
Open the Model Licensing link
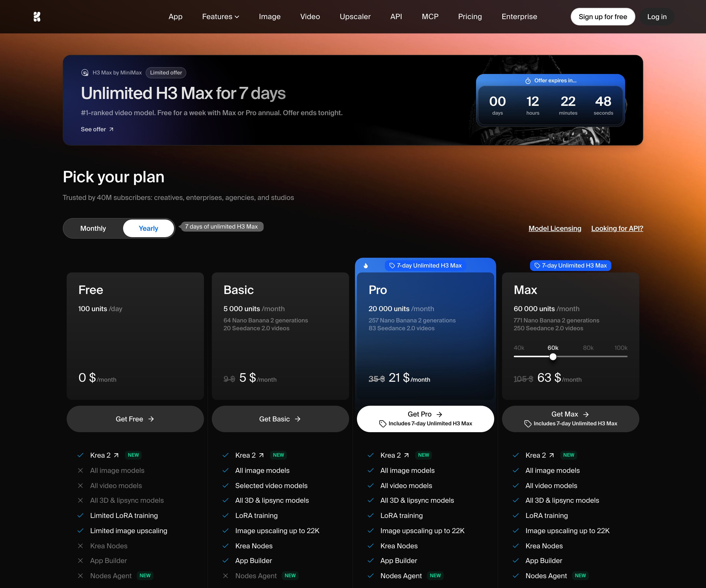(x=555, y=229)
